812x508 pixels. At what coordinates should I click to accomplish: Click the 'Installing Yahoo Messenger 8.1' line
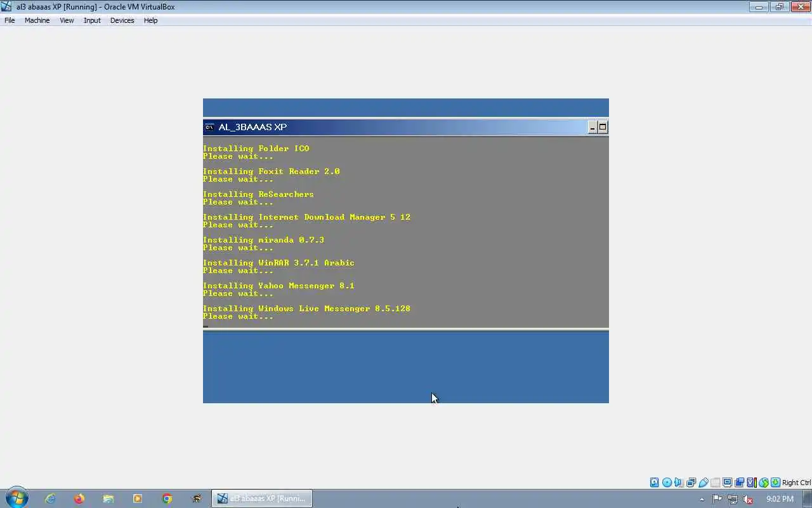[x=279, y=286]
